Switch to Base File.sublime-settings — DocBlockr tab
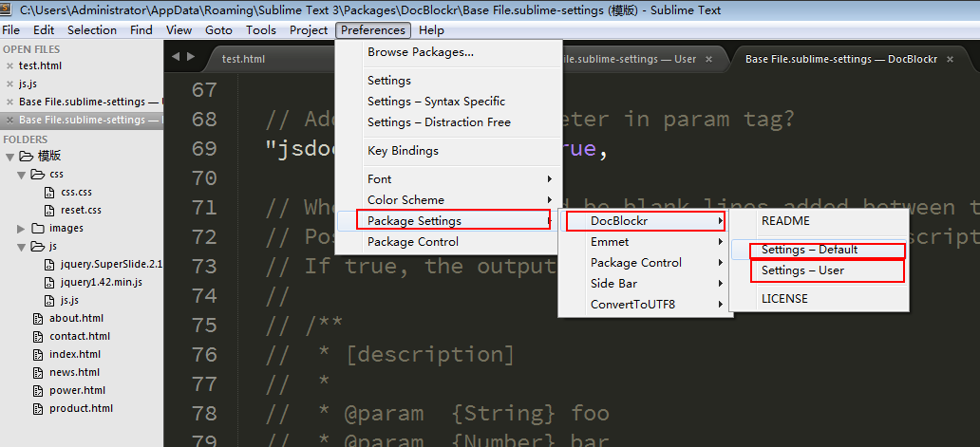This screenshot has height=447, width=980. [x=840, y=59]
